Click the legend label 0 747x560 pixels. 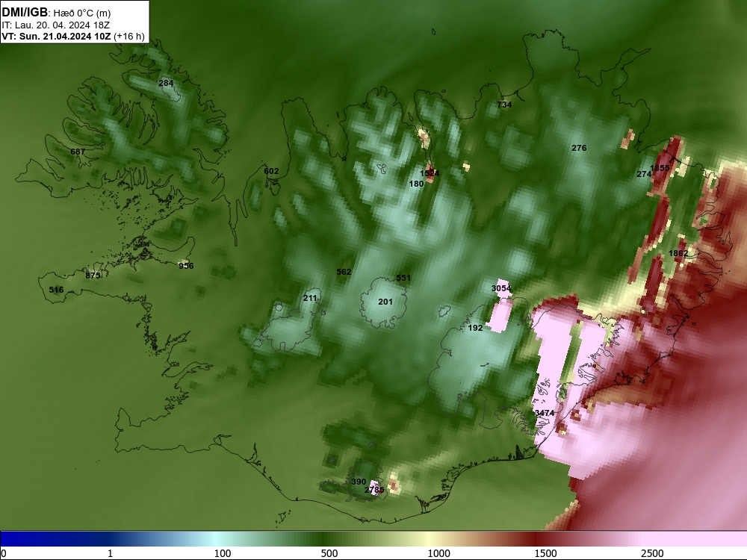4,553
